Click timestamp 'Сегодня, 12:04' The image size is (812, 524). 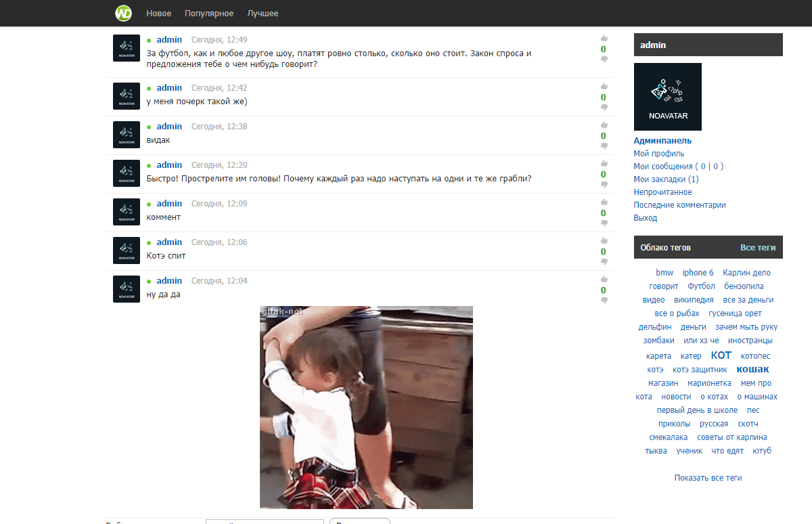tap(219, 281)
